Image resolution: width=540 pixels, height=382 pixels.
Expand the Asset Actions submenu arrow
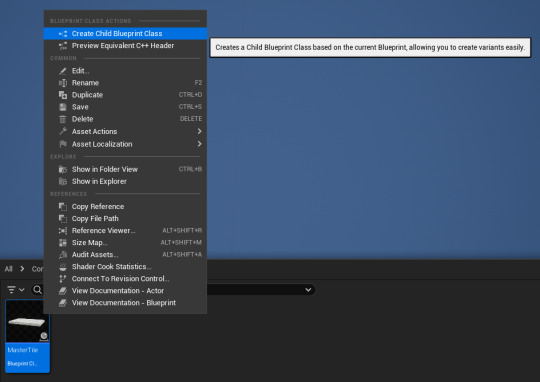tap(199, 131)
